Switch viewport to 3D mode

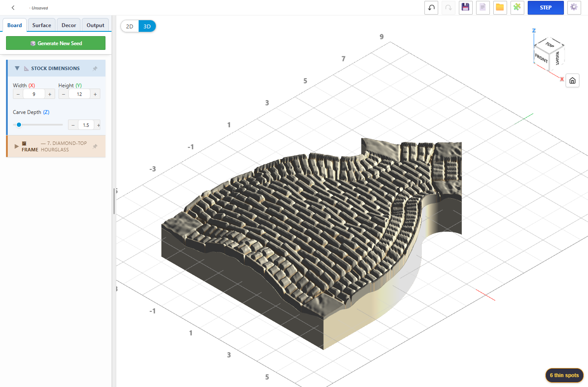pos(147,26)
